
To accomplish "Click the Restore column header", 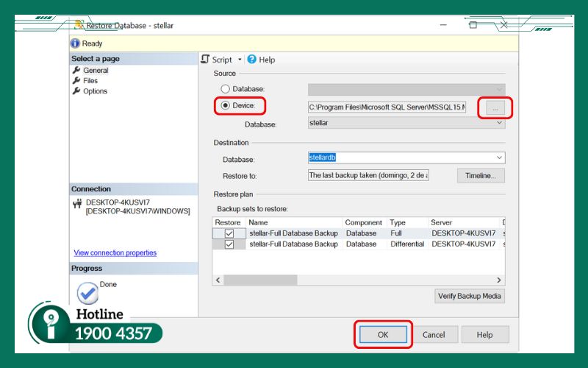I will coord(229,222).
